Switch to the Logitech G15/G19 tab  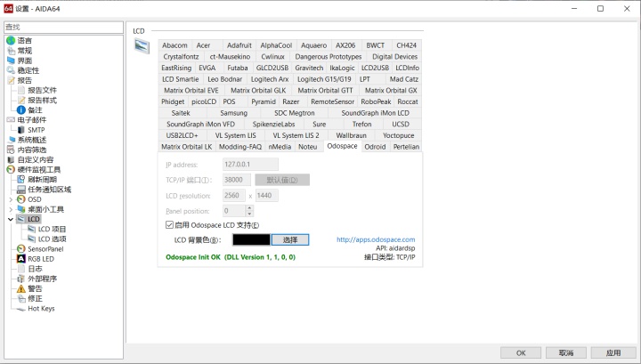coord(324,79)
